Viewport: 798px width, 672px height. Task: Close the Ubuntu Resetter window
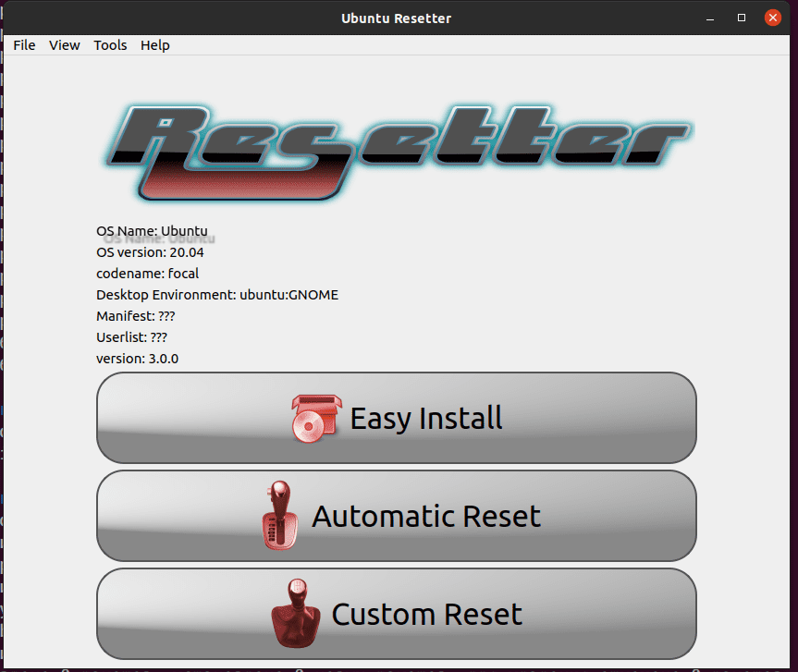tap(772, 18)
